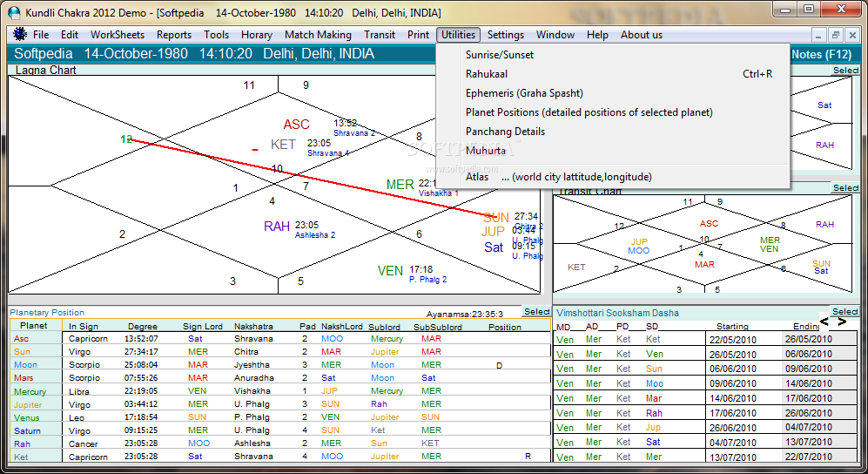Open the Tools menu
Viewport: 868px width, 474px height.
click(x=216, y=34)
